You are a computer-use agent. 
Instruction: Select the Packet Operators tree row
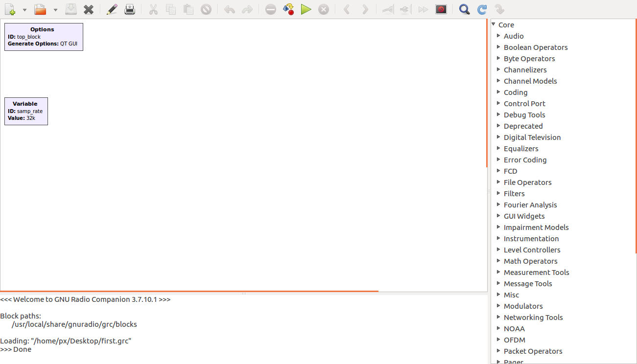point(563,351)
